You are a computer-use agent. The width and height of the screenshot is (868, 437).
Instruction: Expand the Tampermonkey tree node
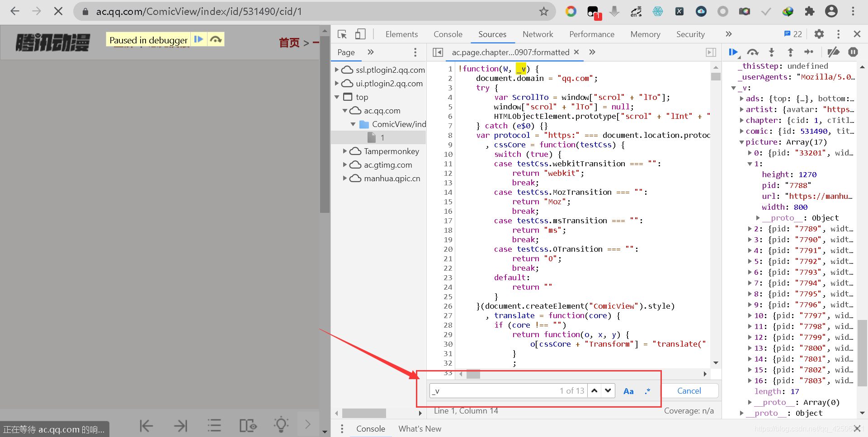[x=345, y=151]
